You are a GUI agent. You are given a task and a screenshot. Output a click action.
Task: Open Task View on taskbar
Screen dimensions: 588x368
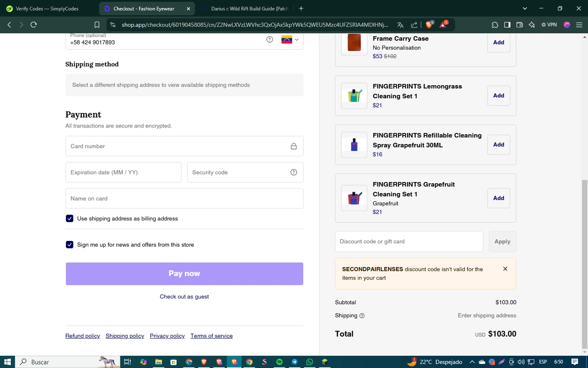tap(127, 362)
